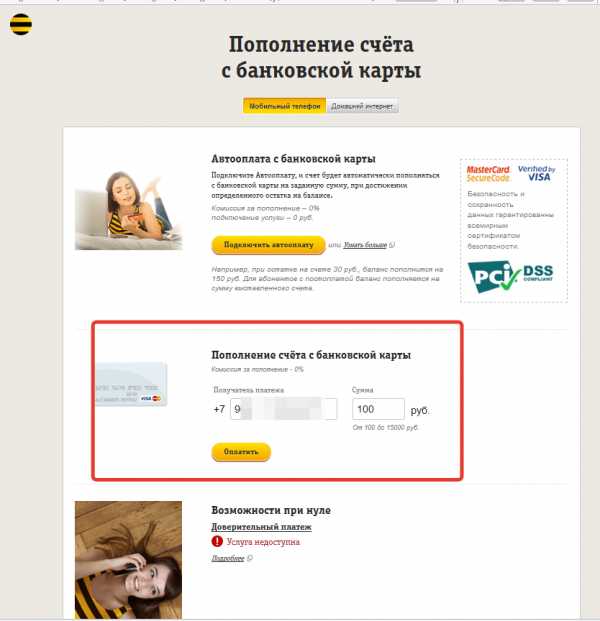Screen dimensions: 600x621
Task: Focus the phone number recipient field
Action: click(284, 409)
